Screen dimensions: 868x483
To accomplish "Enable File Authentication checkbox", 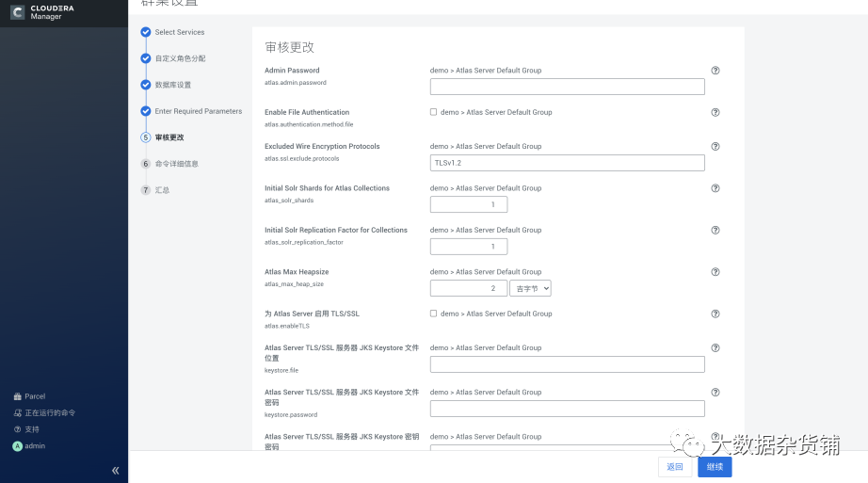I will (434, 112).
